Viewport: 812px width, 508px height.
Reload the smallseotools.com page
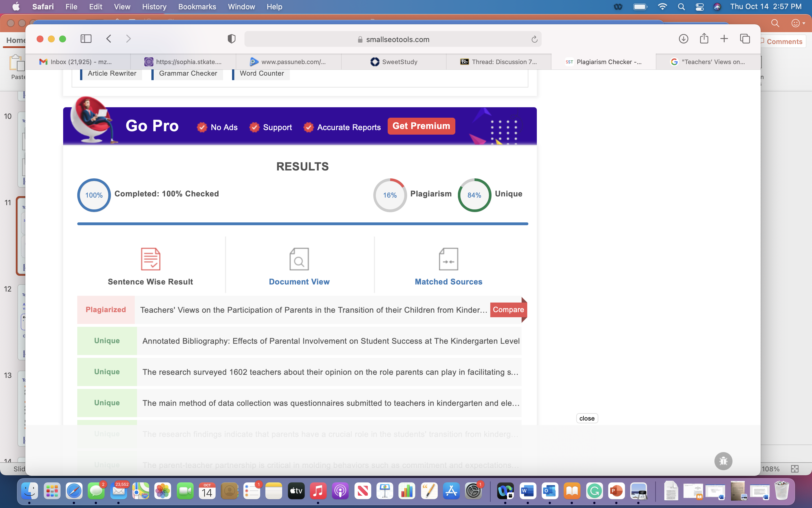[x=535, y=40]
